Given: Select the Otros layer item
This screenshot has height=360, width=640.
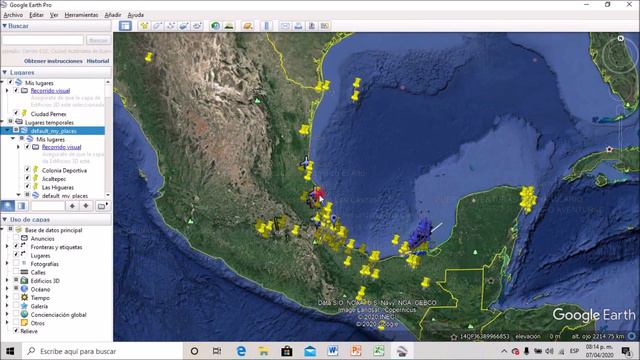Looking at the screenshot, I should coord(38,323).
